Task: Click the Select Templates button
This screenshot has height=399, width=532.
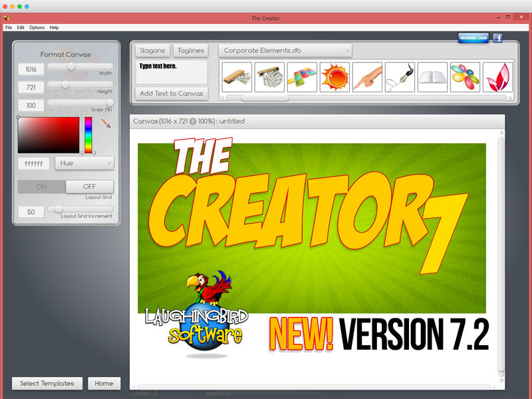Action: [47, 384]
